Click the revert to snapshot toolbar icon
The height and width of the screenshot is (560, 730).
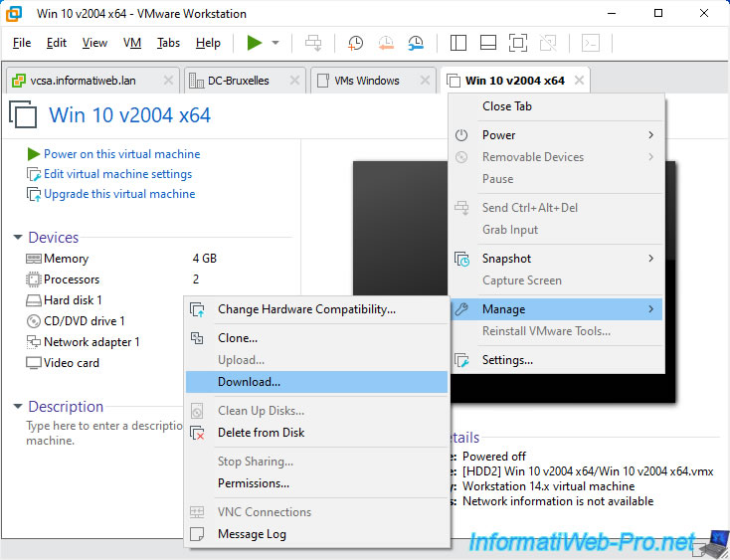click(385, 43)
